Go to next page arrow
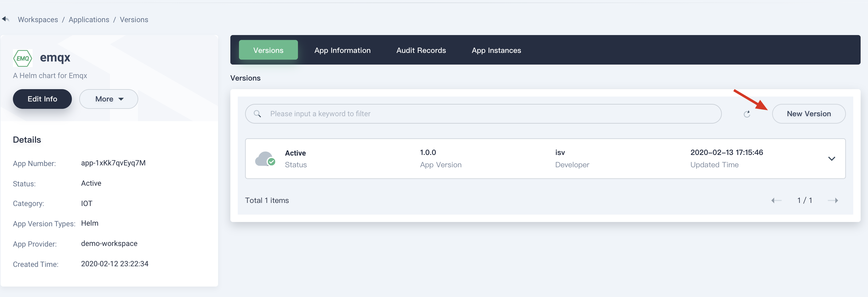Viewport: 868px width, 297px height. [833, 200]
